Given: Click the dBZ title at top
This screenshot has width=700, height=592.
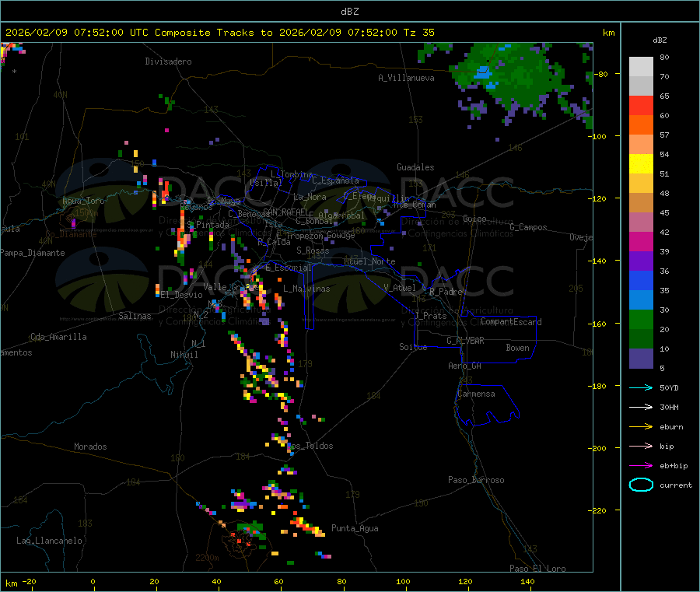Looking at the screenshot, I should point(349,12).
